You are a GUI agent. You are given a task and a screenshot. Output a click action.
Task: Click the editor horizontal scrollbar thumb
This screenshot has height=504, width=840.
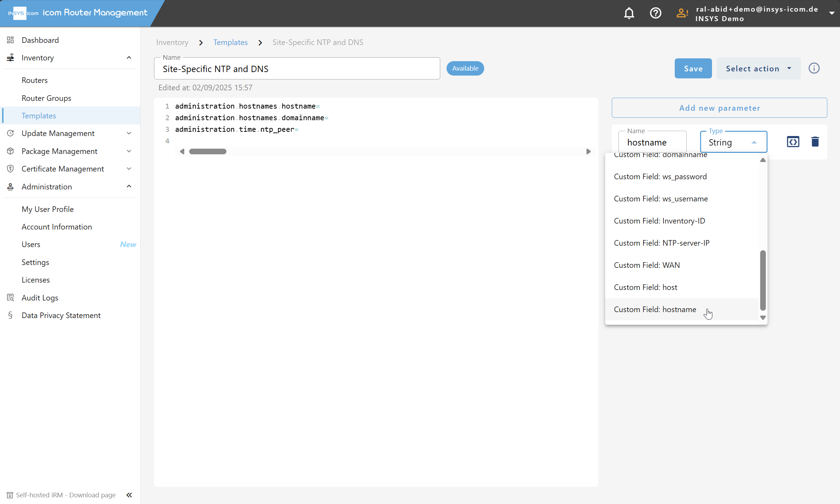pos(208,151)
